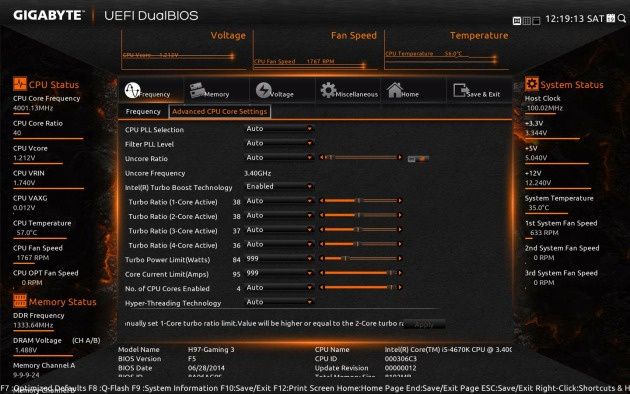Open the Uncore Ratio Auto dropdown
Screen dimensions: 630x394
[x=278, y=157]
